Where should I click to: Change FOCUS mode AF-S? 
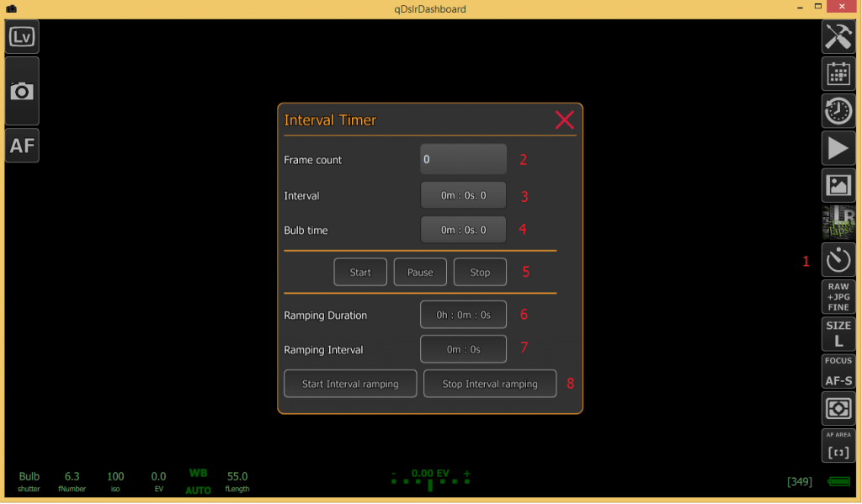(838, 371)
